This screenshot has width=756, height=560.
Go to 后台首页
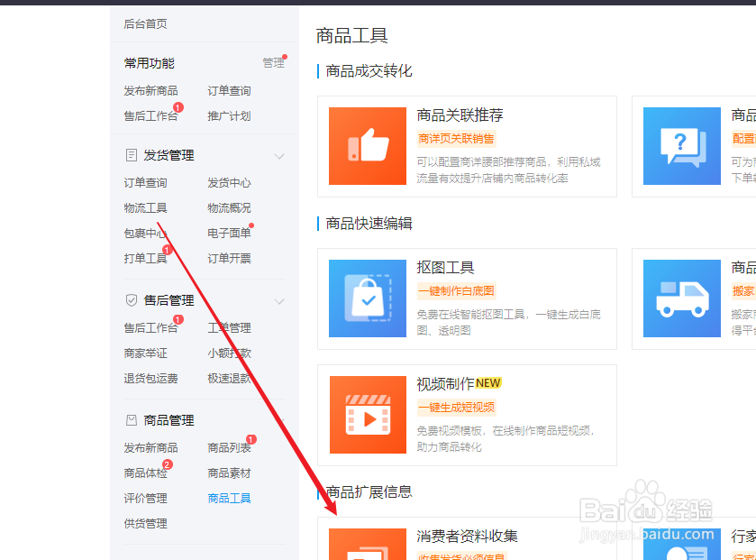coord(146,24)
